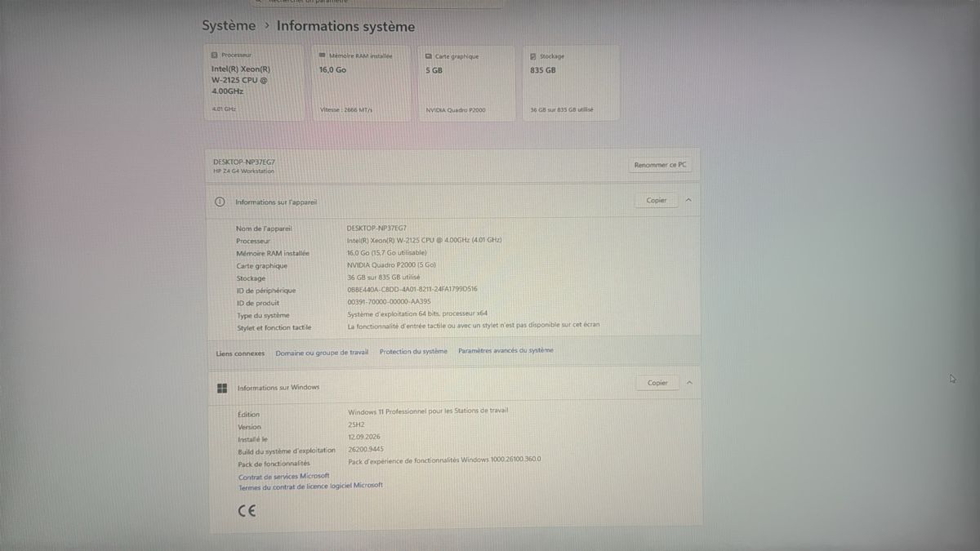The height and width of the screenshot is (551, 980).
Task: Open Contrat de services Microsoft link
Action: (x=283, y=476)
